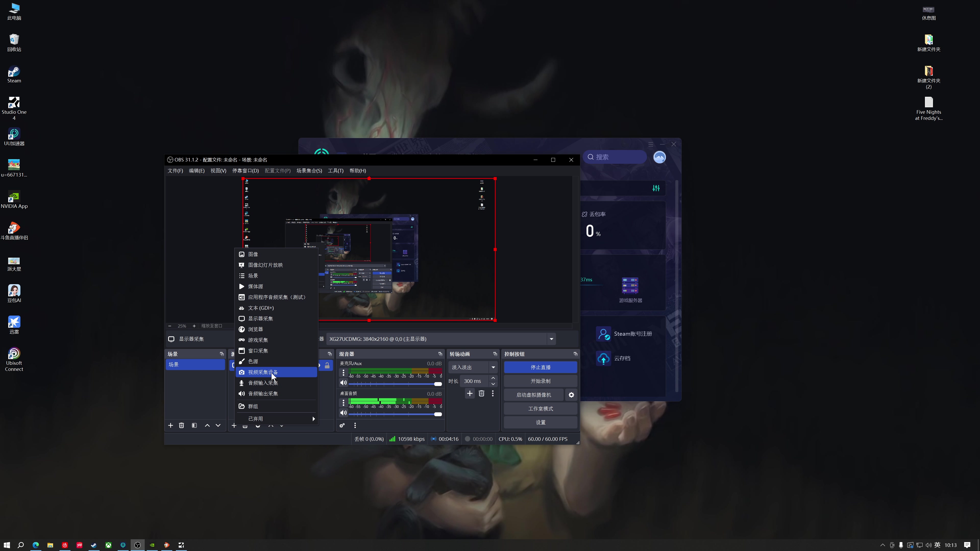The height and width of the screenshot is (551, 980).
Task: Open virtual camera settings gear icon
Action: click(571, 395)
